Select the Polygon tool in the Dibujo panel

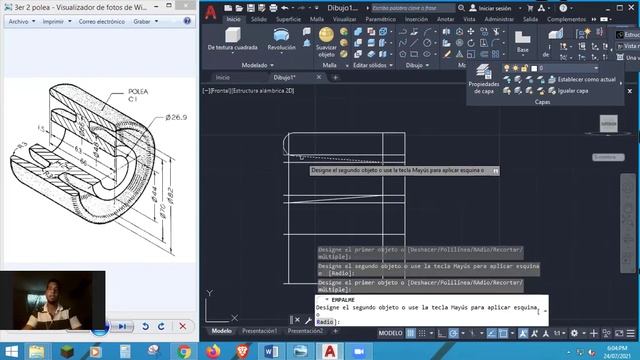[x=402, y=54]
